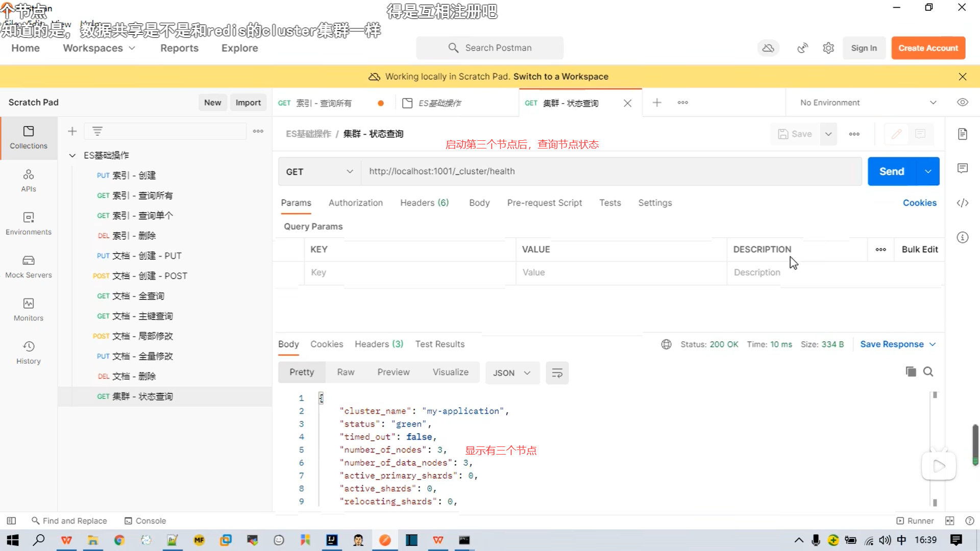Open the Collections sidebar panel
Screen dimensions: 980x551
tap(29, 137)
